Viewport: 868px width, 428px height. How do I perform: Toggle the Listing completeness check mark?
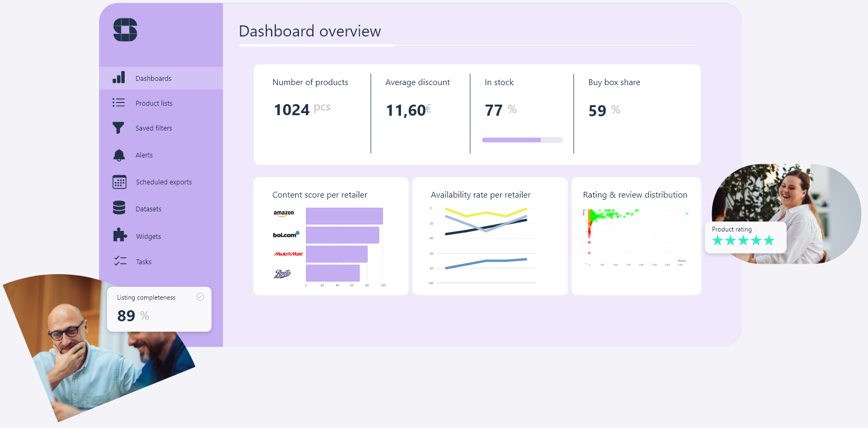point(200,297)
